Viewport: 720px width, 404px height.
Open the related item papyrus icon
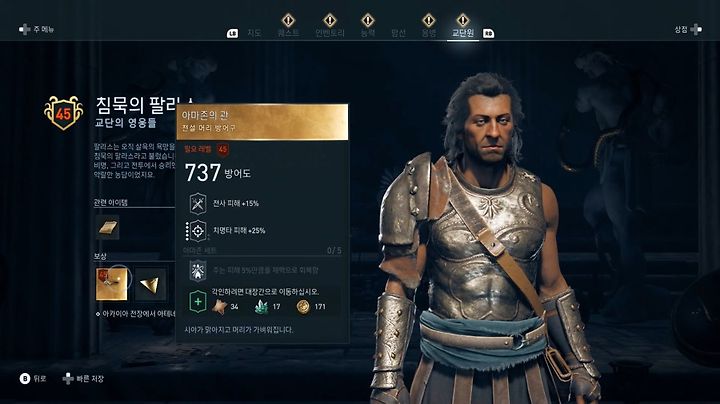pos(107,227)
